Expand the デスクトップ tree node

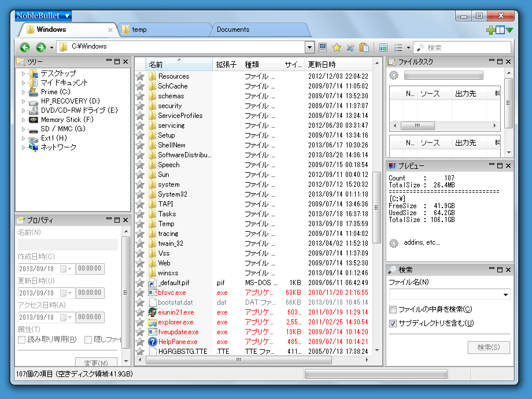point(23,73)
